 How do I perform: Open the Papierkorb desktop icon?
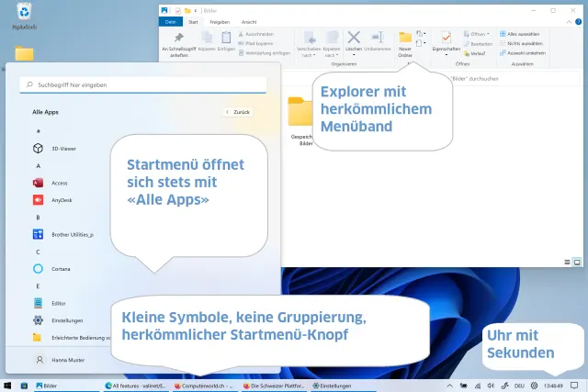click(25, 16)
